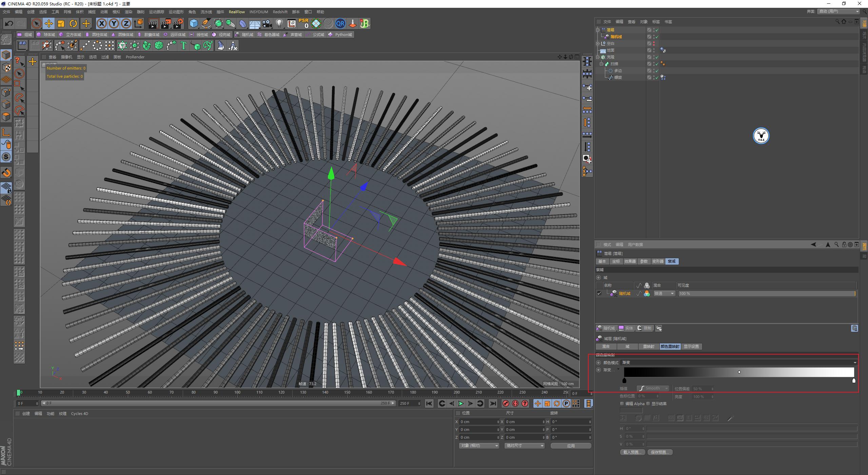
Task: Click the 地面 object icon in the object manager
Action: pyautogui.click(x=603, y=50)
